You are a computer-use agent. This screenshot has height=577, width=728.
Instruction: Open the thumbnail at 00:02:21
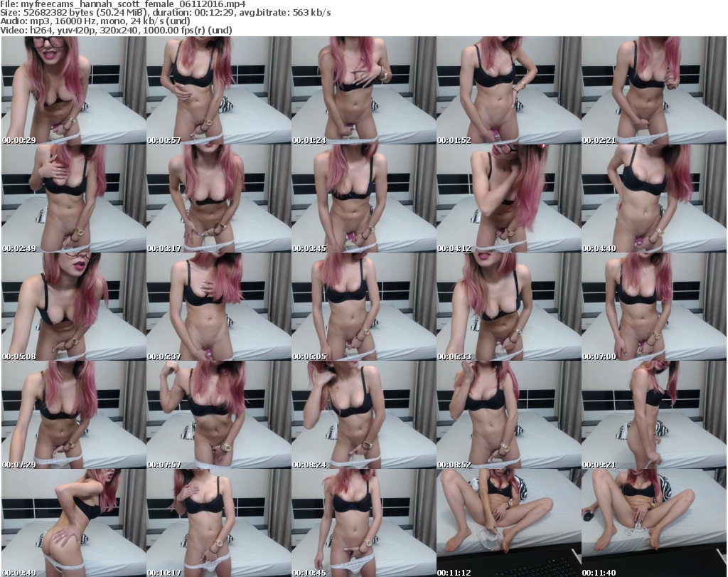coord(653,90)
